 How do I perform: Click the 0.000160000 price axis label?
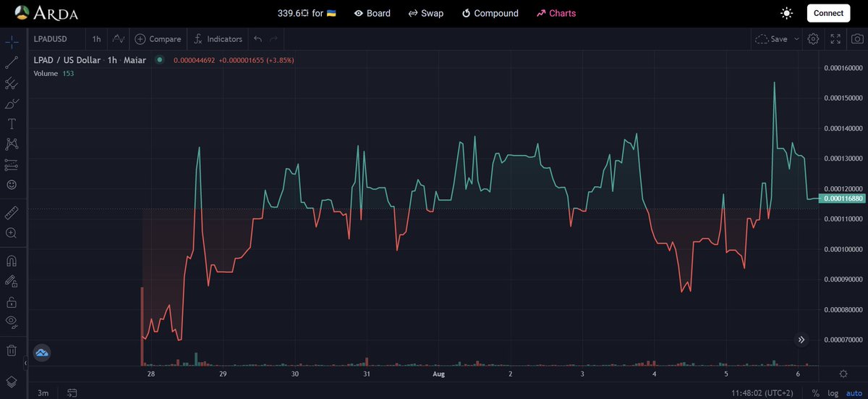(x=843, y=67)
